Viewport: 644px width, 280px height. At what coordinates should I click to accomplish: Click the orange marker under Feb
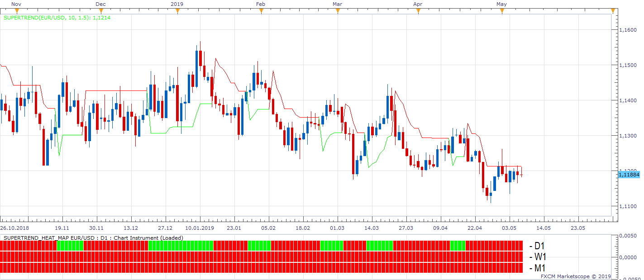(x=261, y=11)
